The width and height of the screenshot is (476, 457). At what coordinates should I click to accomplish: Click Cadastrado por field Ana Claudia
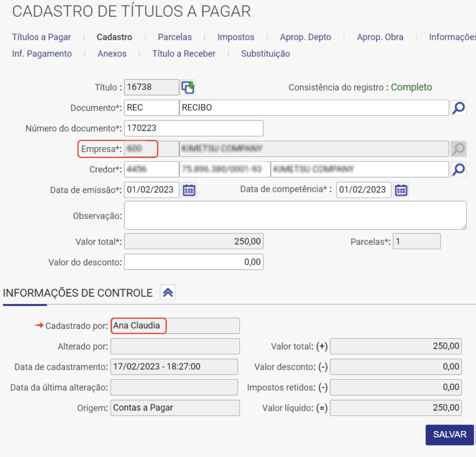pyautogui.click(x=175, y=326)
